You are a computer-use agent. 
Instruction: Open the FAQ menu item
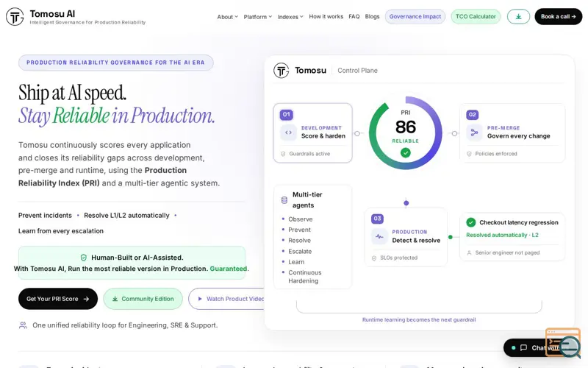coord(354,16)
